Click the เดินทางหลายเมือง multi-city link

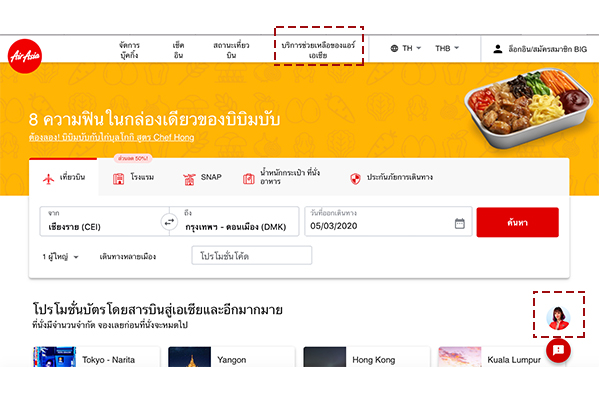point(127,256)
